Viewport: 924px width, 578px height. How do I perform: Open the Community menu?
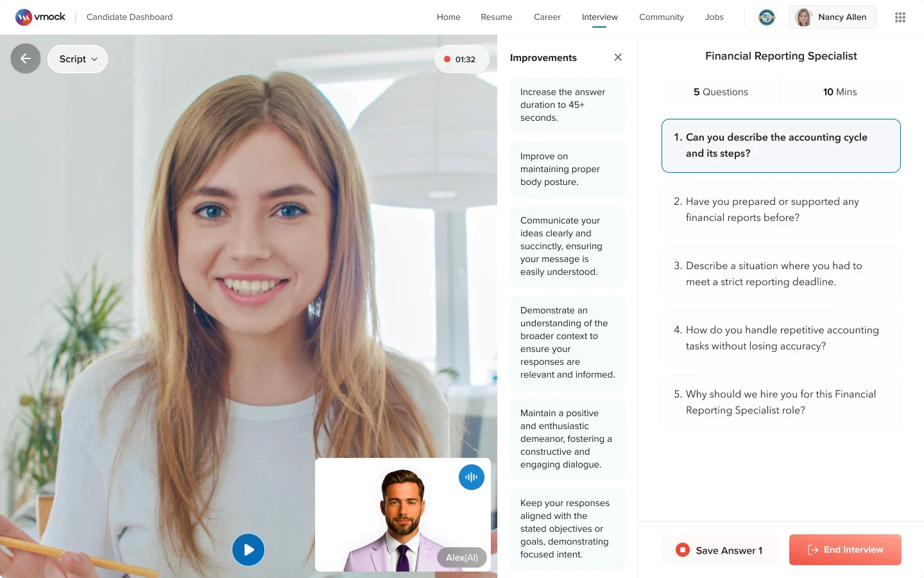point(662,17)
